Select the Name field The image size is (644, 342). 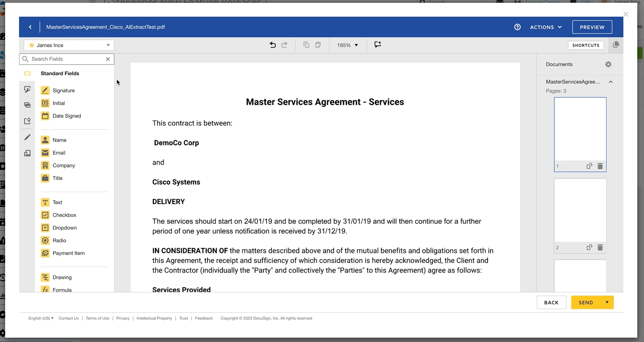pos(54,140)
